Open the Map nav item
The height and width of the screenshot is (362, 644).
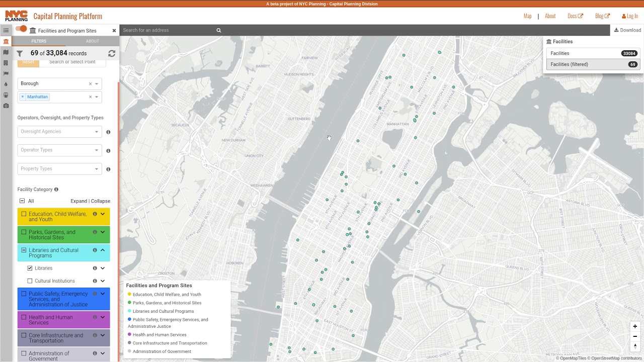click(x=527, y=16)
